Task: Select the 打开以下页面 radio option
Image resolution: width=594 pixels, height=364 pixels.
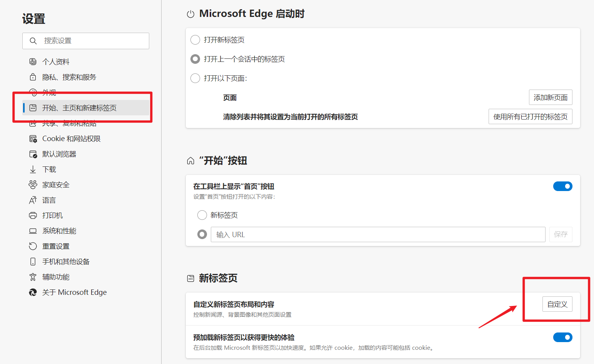Action: pos(195,78)
